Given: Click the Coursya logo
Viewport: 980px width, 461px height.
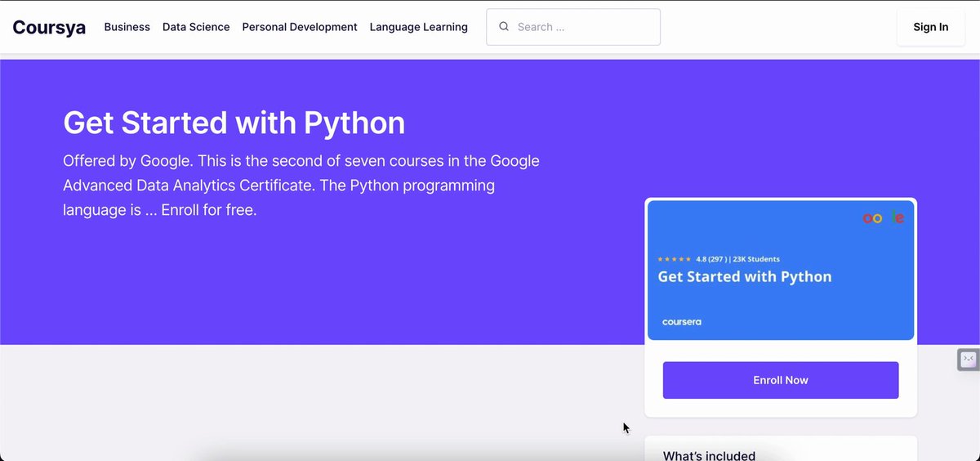Looking at the screenshot, I should (49, 27).
